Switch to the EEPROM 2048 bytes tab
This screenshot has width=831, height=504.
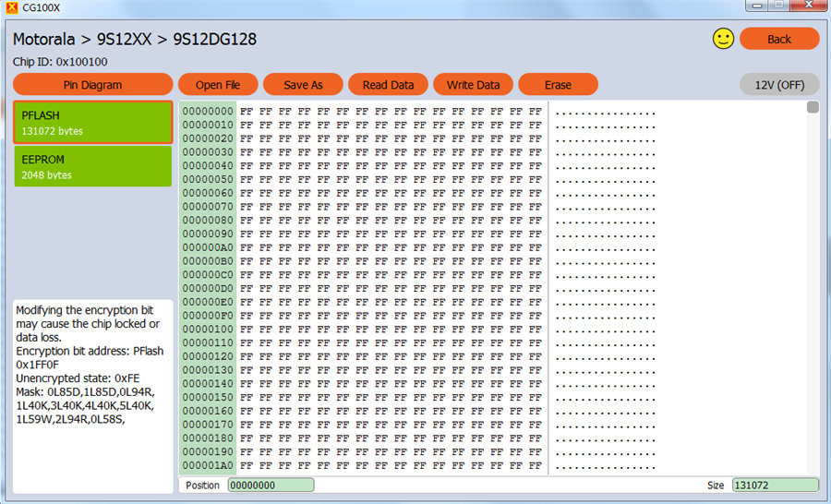(92, 166)
